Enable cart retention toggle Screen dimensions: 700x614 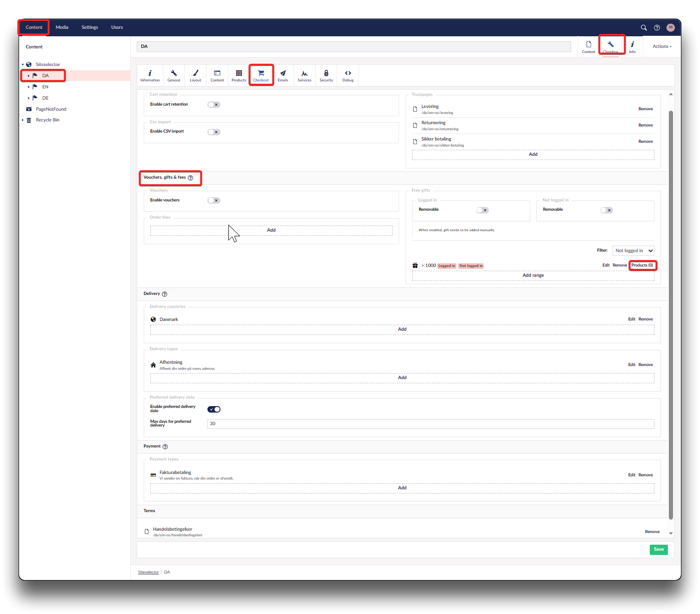214,105
